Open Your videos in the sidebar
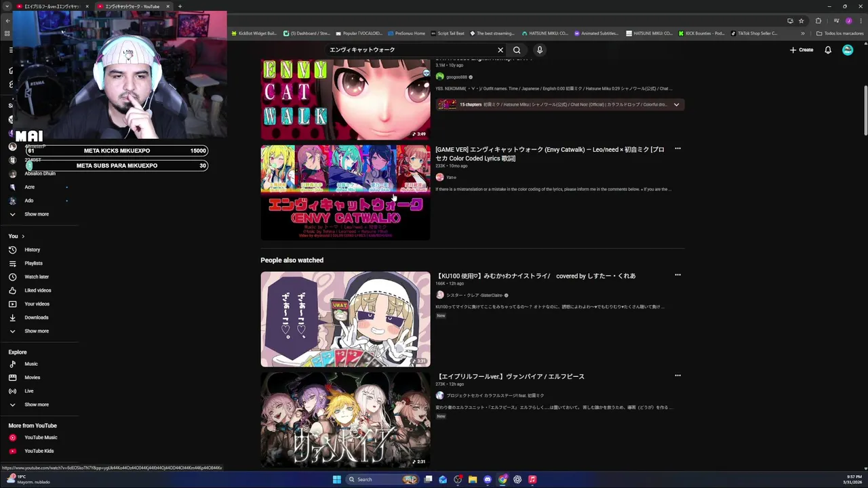 click(37, 304)
